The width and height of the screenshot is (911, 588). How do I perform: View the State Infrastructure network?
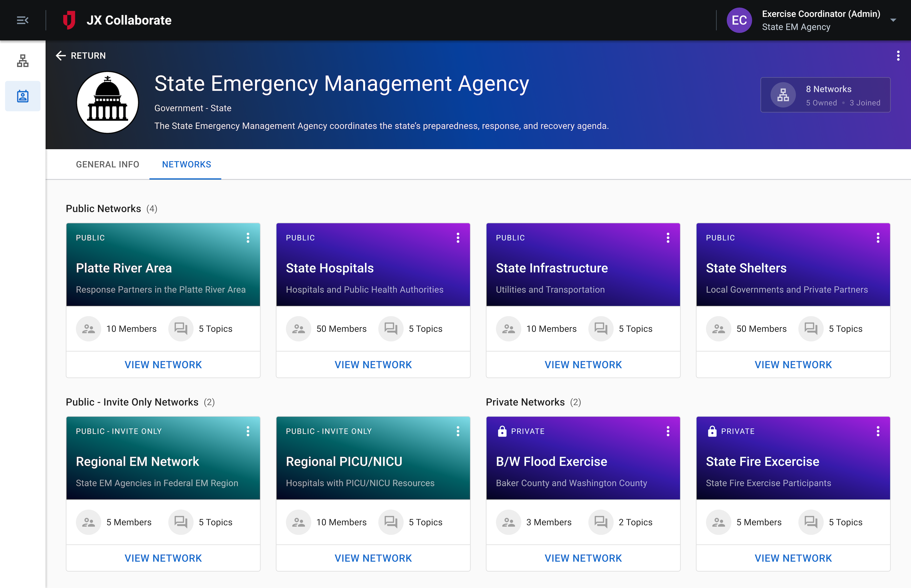(x=583, y=365)
